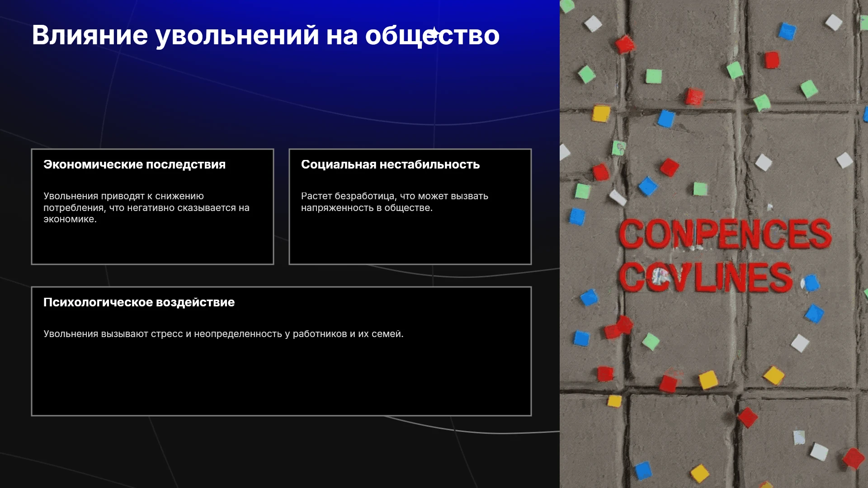Click the 'Растет безработица' paragraph text
The image size is (868, 488).
tap(394, 202)
